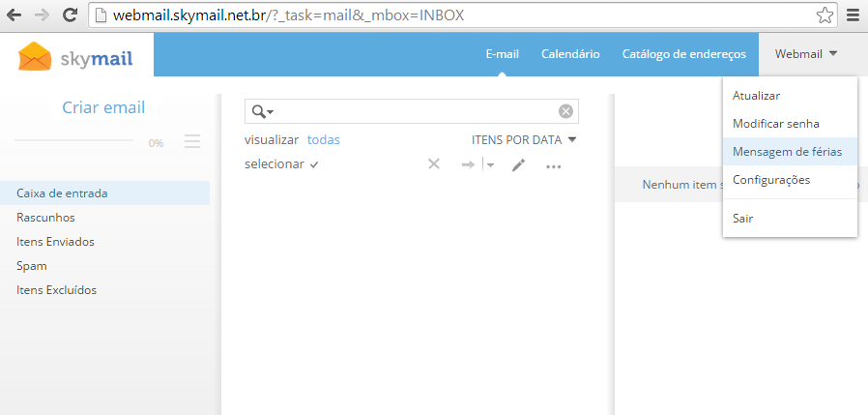
Task: Click the storage quota usage bar
Action: [x=73, y=140]
